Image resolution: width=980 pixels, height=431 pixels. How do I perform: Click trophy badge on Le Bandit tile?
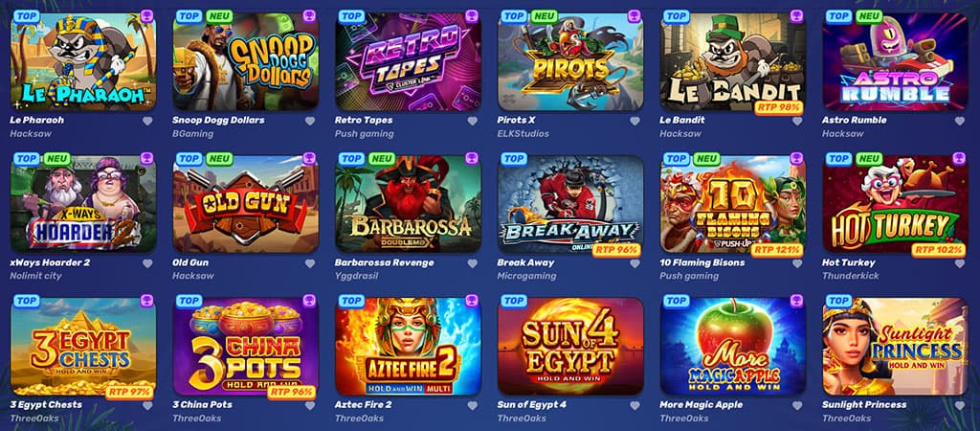(797, 16)
